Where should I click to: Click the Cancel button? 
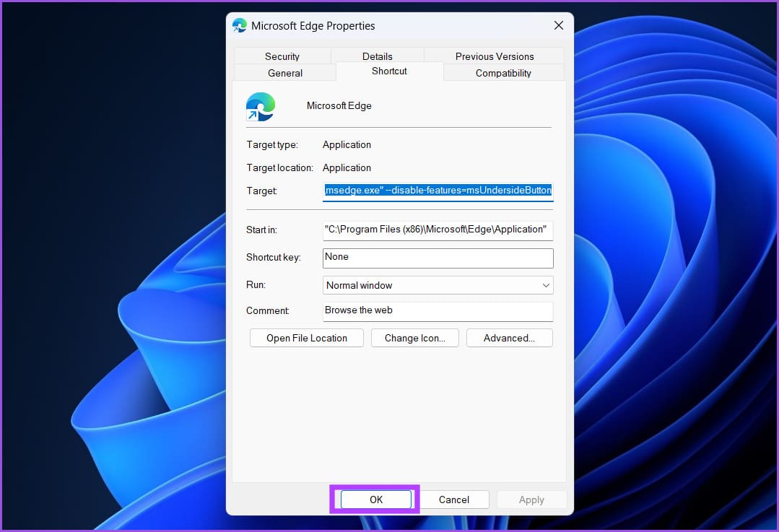coord(453,500)
